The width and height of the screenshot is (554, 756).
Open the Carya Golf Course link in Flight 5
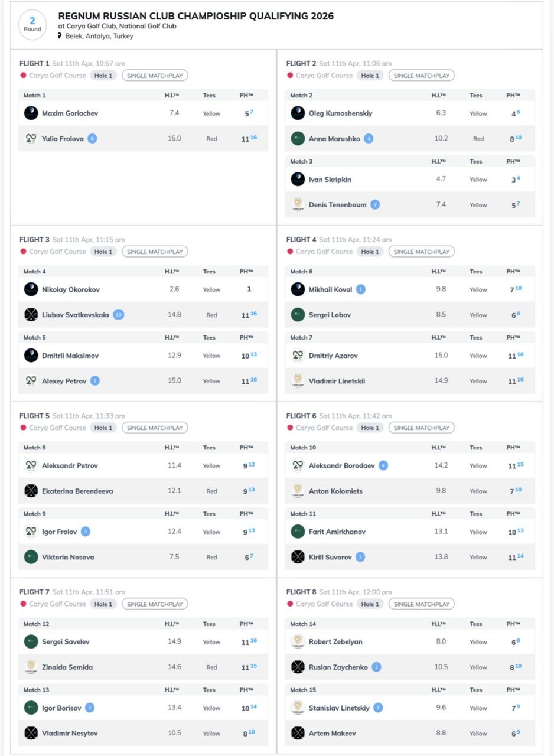[57, 428]
